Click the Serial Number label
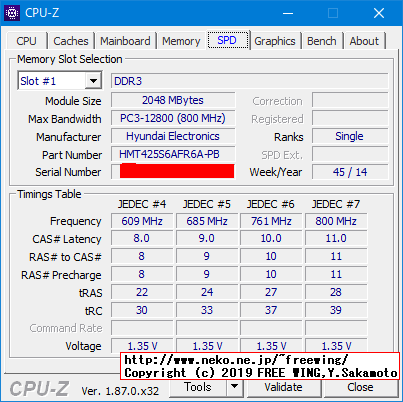This screenshot has height=402, width=403. [x=68, y=172]
